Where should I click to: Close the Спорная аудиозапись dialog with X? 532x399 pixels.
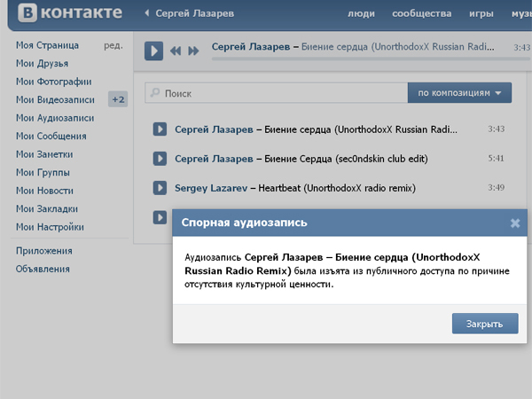(x=515, y=223)
